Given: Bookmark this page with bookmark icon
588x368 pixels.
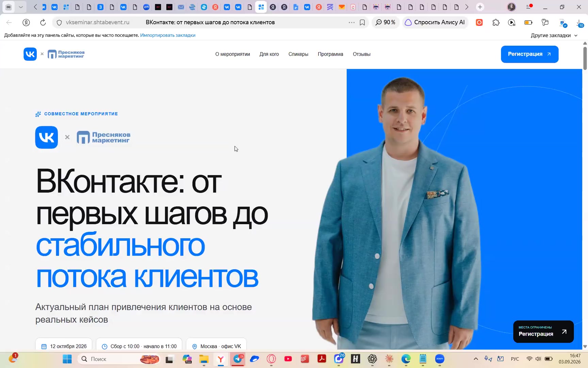Looking at the screenshot, I should point(362,22).
